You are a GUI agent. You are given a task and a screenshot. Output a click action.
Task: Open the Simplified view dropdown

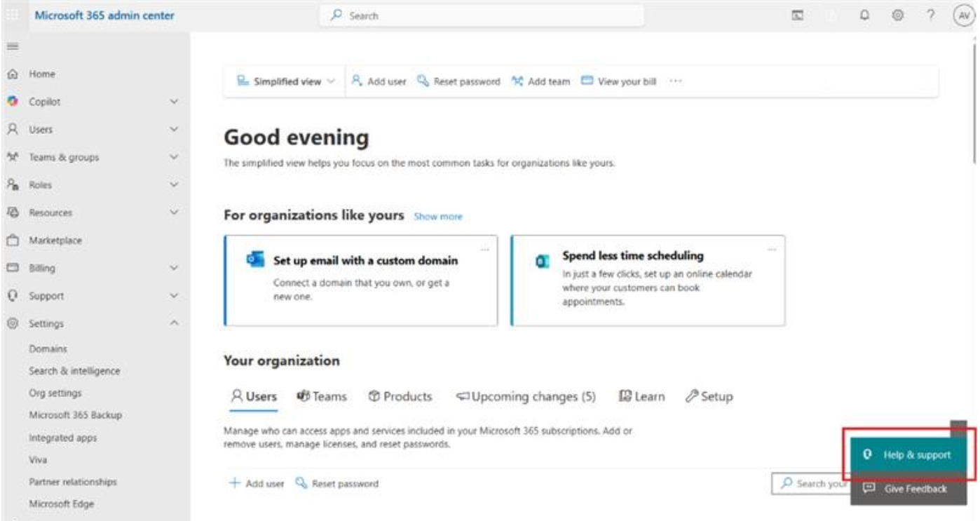[285, 81]
